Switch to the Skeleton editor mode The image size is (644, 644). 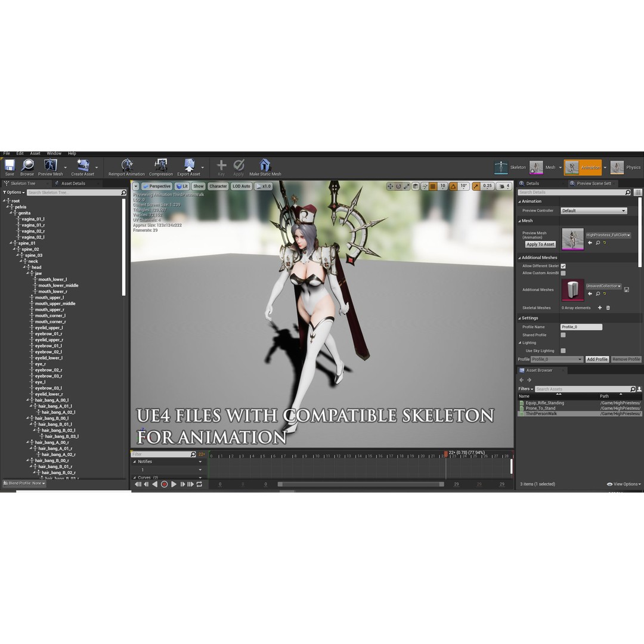point(510,168)
